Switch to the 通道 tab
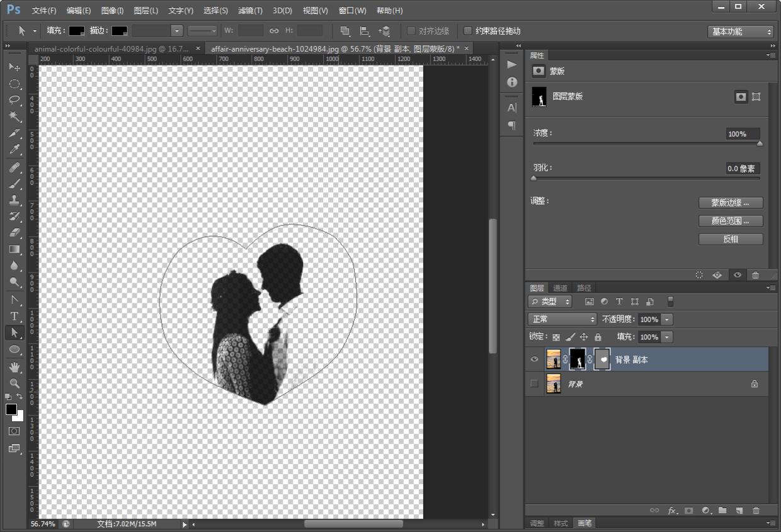The height and width of the screenshot is (532, 781). 560,288
